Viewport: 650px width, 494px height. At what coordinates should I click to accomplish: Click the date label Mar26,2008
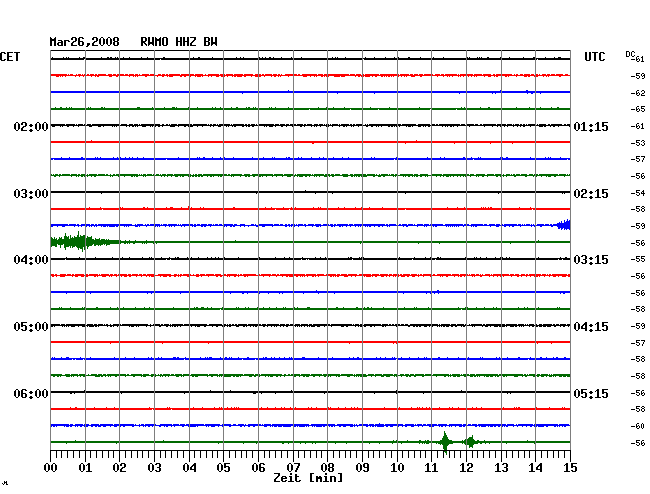click(84, 42)
